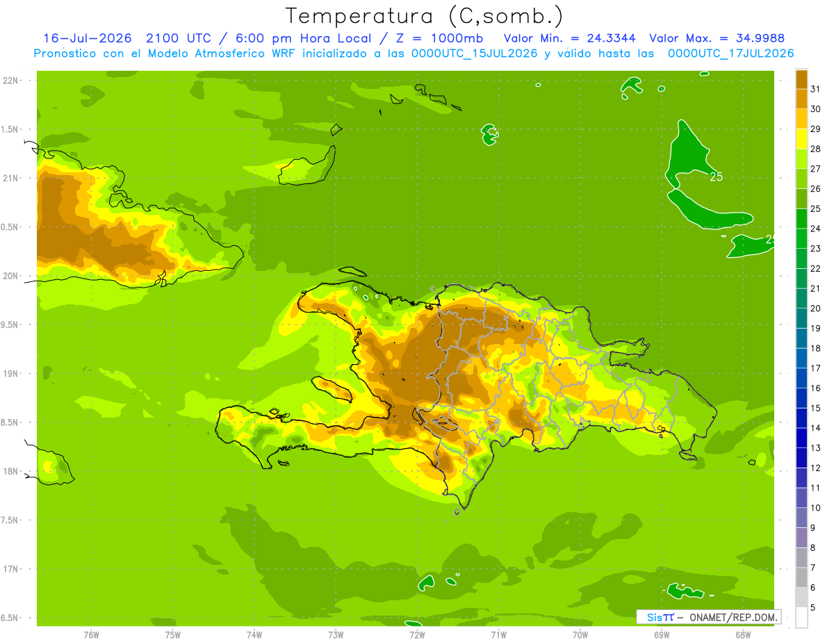834x644 pixels.
Task: Select the 'Z = 1000mb' level label
Action: coord(439,38)
